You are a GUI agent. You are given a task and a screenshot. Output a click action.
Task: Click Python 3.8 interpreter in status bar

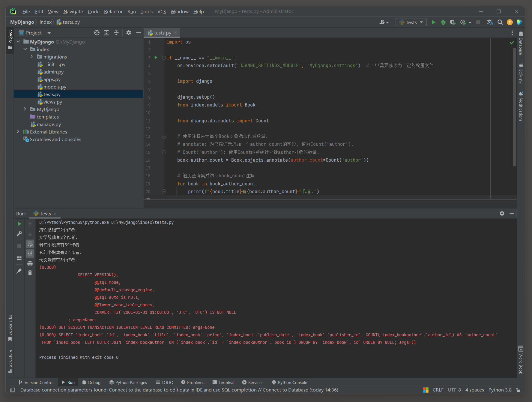(x=500, y=390)
